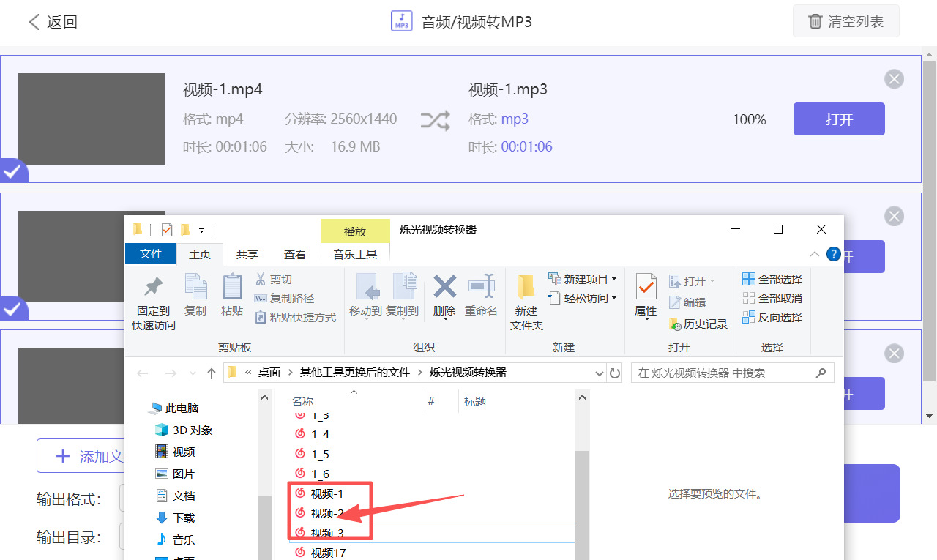
Task: Remove the 视频-1.mp4 item from the list
Action: (x=894, y=79)
